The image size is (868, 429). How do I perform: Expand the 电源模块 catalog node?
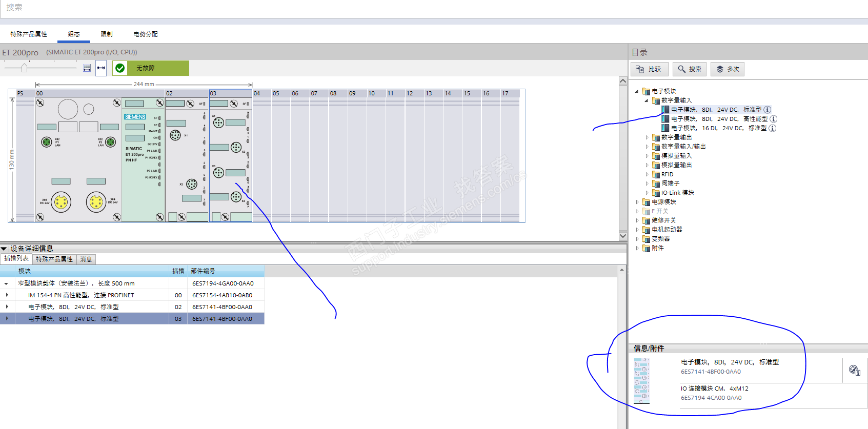tap(637, 202)
